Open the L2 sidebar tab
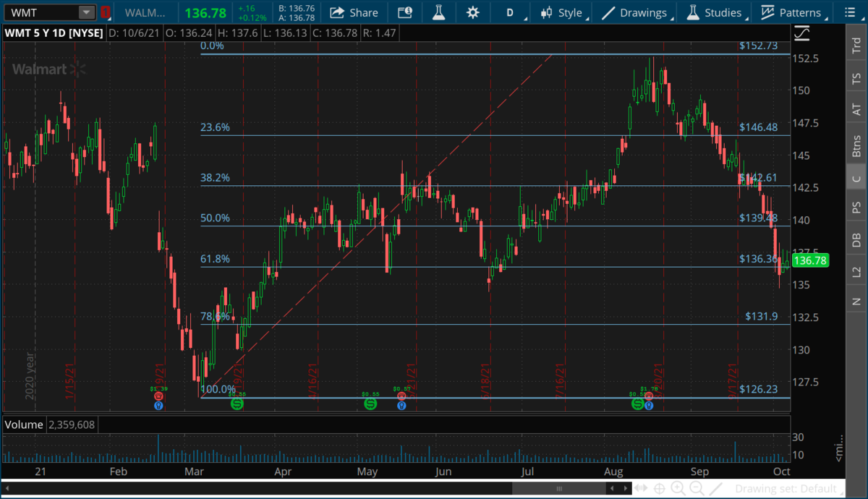 [856, 272]
